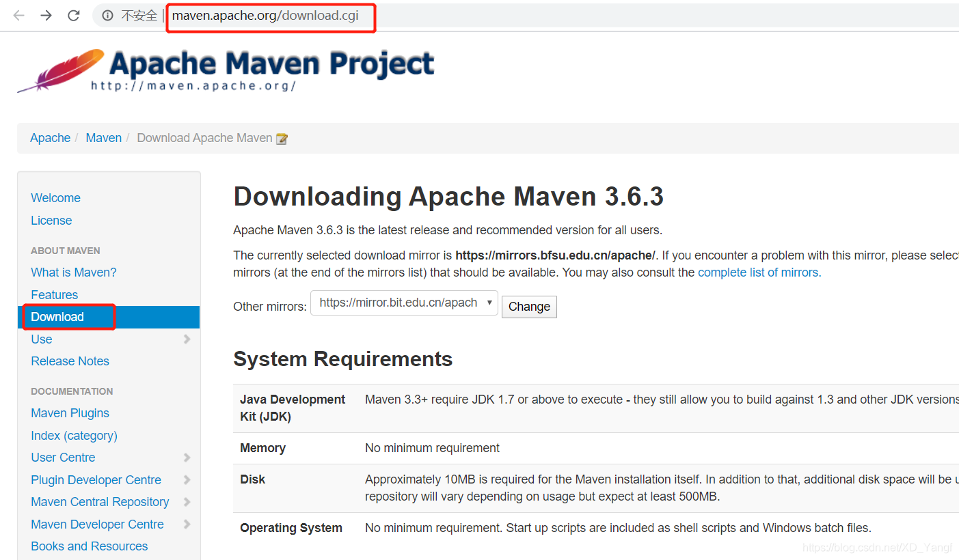Click the DOCUMENTATION section label

tap(72, 391)
